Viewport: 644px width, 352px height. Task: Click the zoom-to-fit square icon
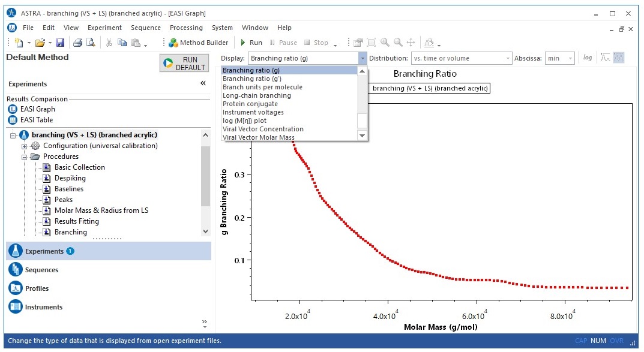(x=372, y=42)
